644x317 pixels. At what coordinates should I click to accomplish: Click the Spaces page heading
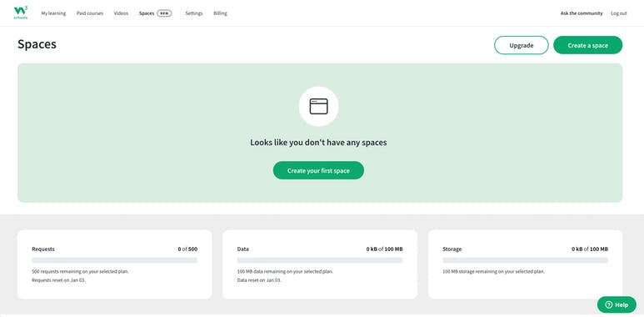37,44
